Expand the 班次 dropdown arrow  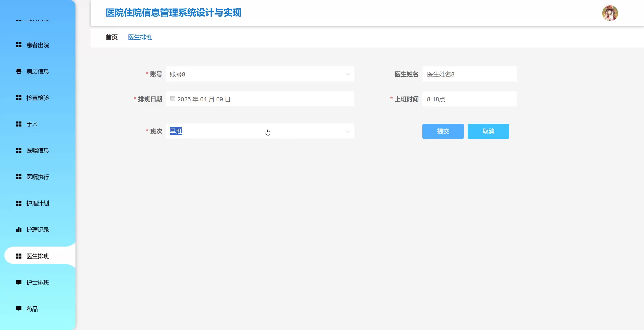click(348, 131)
